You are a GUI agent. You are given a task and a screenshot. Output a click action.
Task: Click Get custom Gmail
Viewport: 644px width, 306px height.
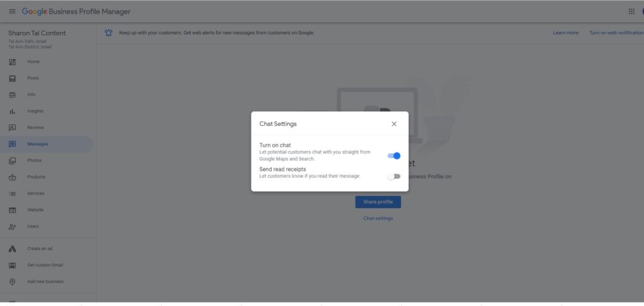tap(45, 265)
